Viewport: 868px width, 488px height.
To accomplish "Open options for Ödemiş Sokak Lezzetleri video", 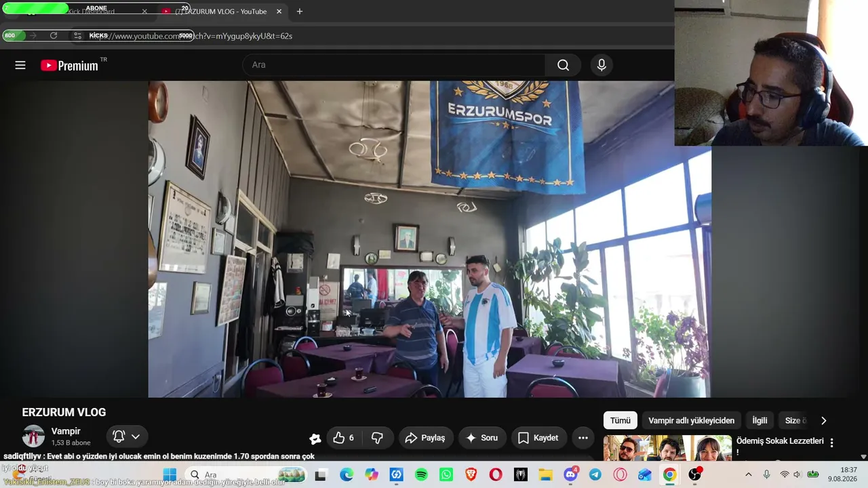I will point(831,443).
